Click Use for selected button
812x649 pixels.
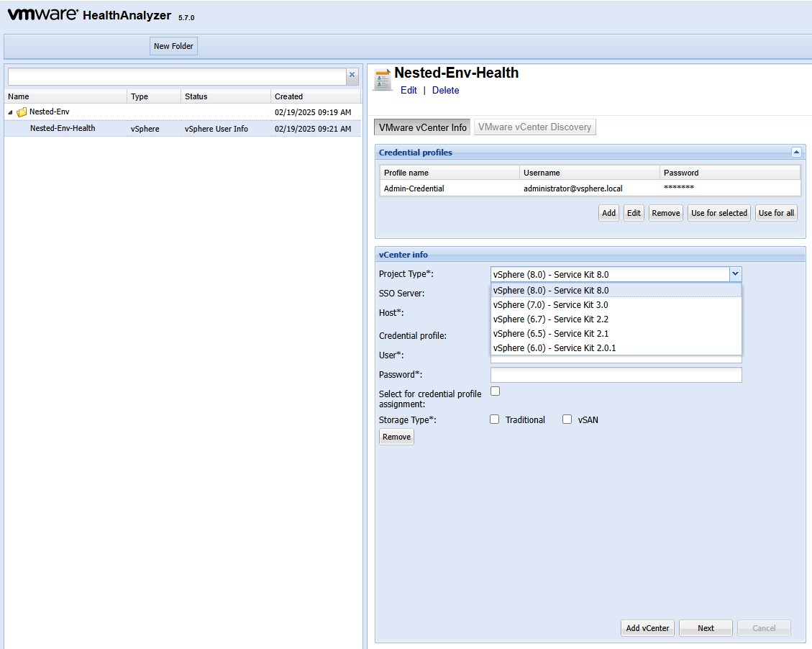tap(719, 213)
